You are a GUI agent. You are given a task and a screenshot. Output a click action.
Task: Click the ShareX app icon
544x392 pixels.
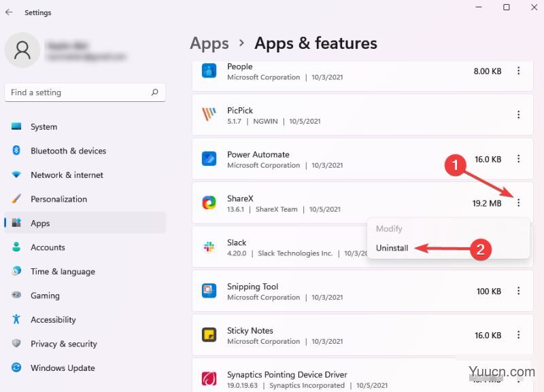209,202
